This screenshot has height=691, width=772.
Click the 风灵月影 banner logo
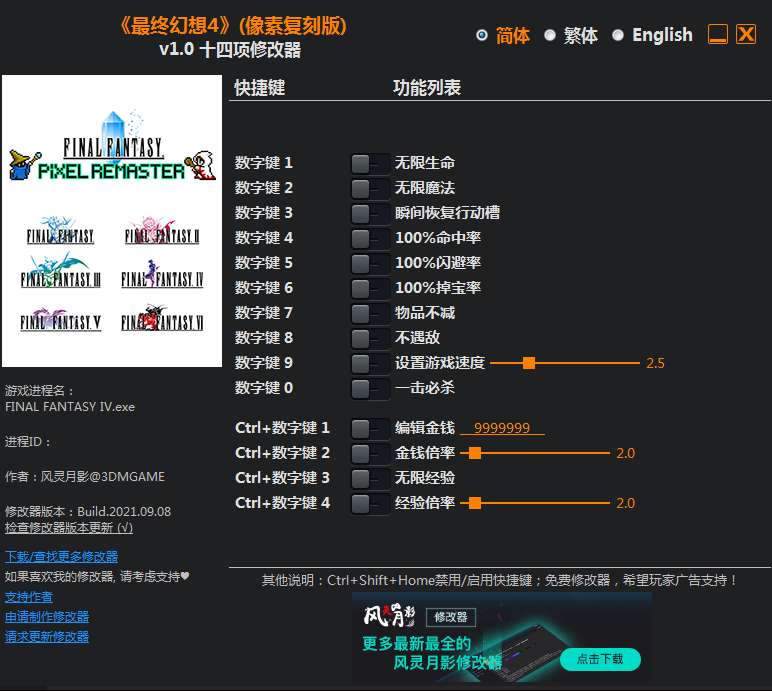tap(389, 616)
